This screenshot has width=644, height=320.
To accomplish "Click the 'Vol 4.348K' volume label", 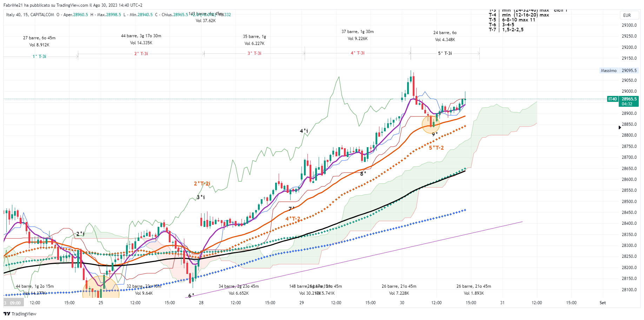I will click(445, 40).
